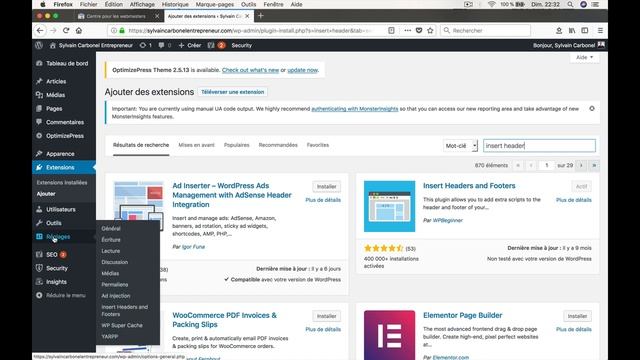Screen dimensions: 640x360
Task: Open Bonjour, Sylvain Carbonel account menu
Action: pos(569,45)
